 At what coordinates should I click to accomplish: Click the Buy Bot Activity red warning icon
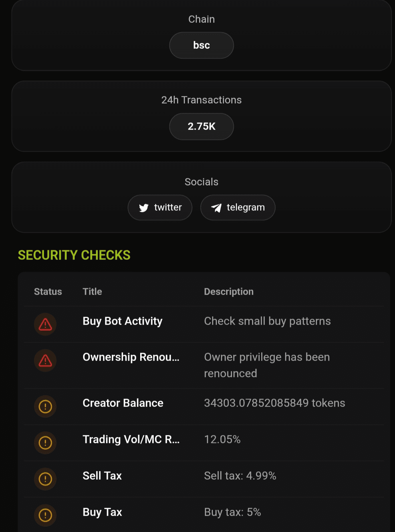pos(45,324)
